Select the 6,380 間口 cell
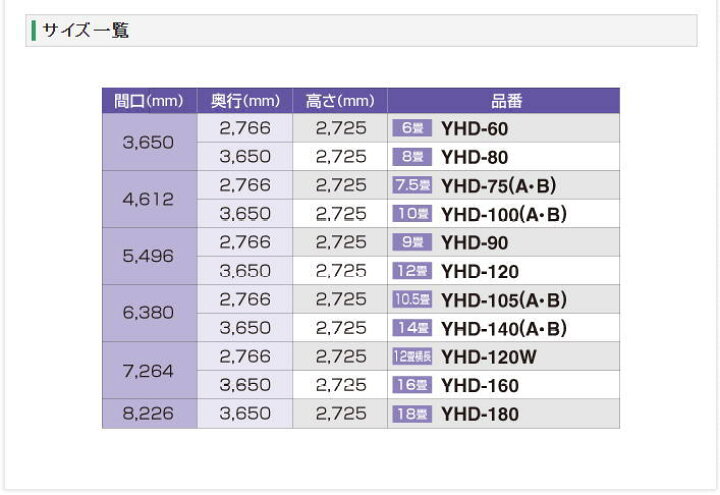Viewport: 720px width, 495px height. [x=148, y=313]
